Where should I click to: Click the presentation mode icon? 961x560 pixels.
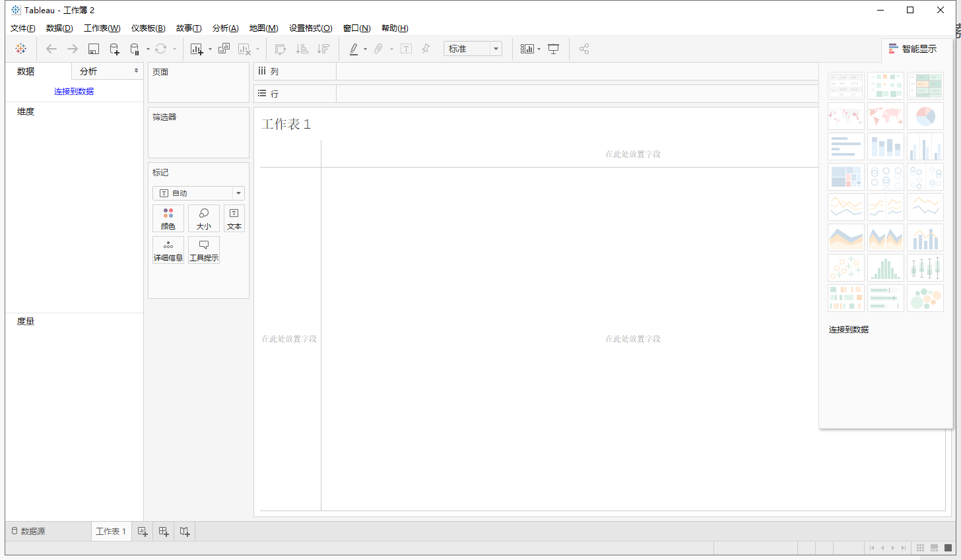[x=553, y=48]
